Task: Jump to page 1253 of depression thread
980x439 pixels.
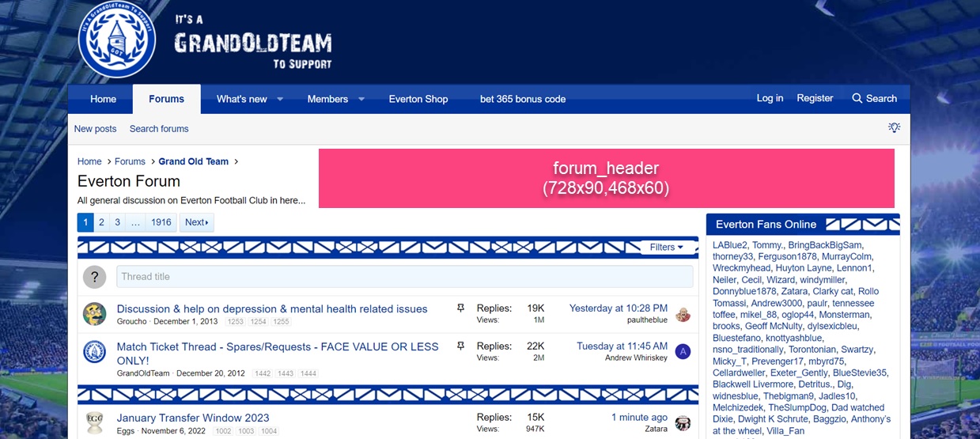Action: pyautogui.click(x=235, y=322)
